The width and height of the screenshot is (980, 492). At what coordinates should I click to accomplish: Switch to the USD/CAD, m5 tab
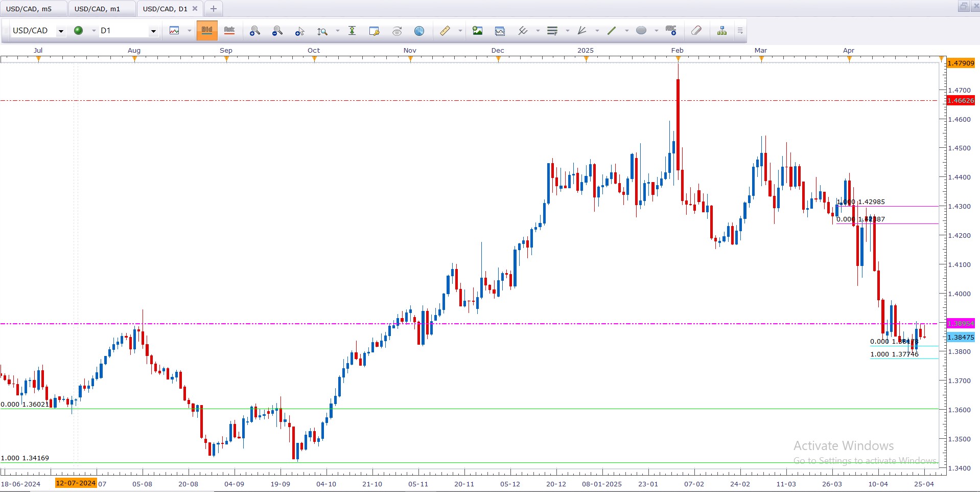click(29, 9)
